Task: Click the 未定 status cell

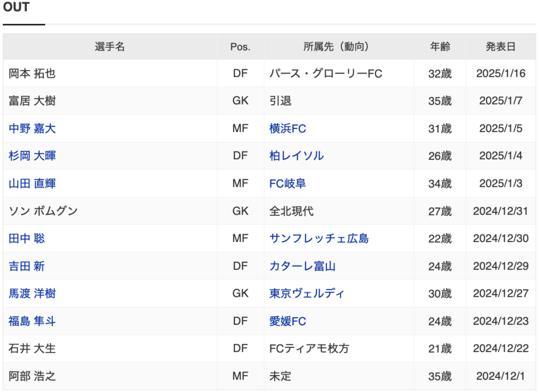Action: (281, 376)
